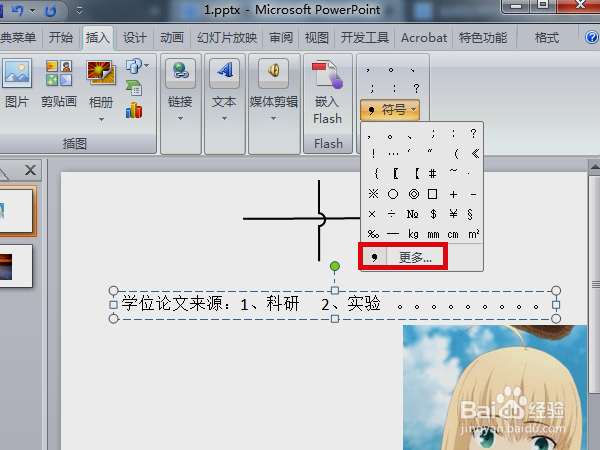Switch to the 插入 tab
Screen dimensions: 600x450
pos(98,38)
